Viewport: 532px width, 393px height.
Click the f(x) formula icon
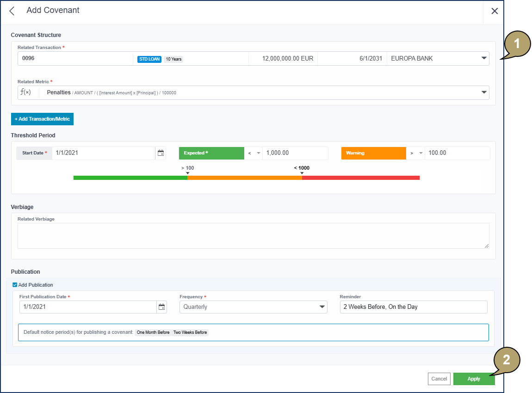click(25, 92)
